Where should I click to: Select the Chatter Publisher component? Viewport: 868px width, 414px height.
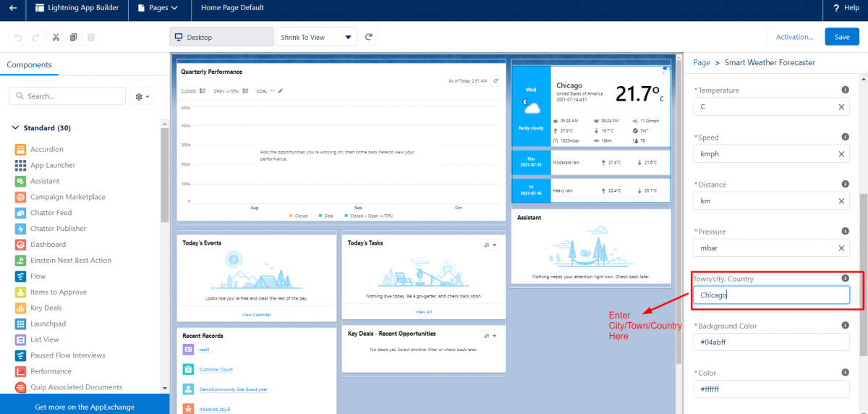coord(51,229)
